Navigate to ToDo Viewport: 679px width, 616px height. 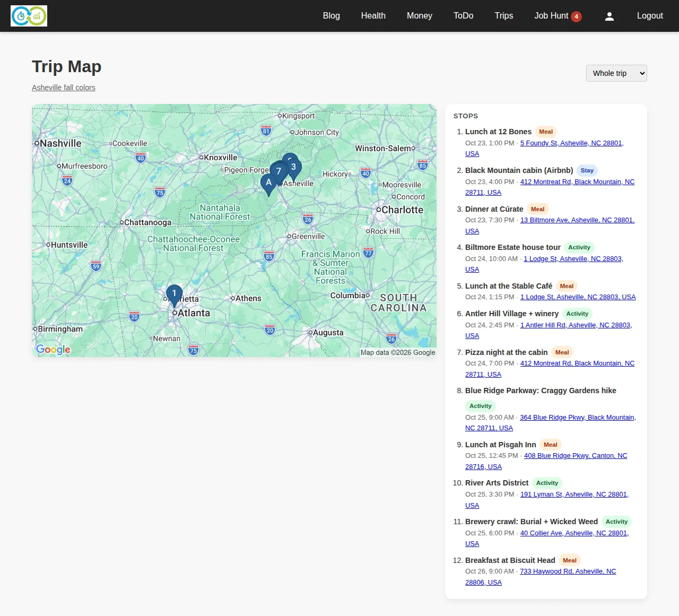tap(463, 16)
